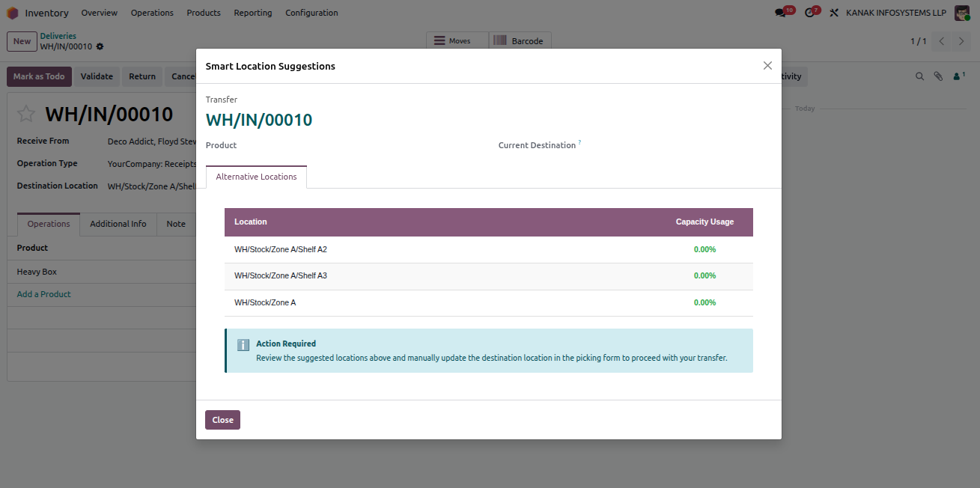Click the debug tools wrench icon
The image size is (980, 488).
834,13
